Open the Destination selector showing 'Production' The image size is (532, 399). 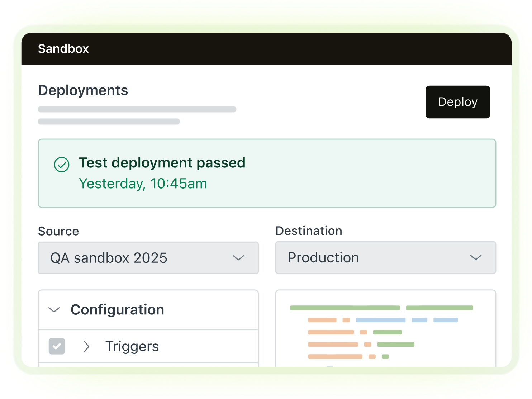[385, 258]
